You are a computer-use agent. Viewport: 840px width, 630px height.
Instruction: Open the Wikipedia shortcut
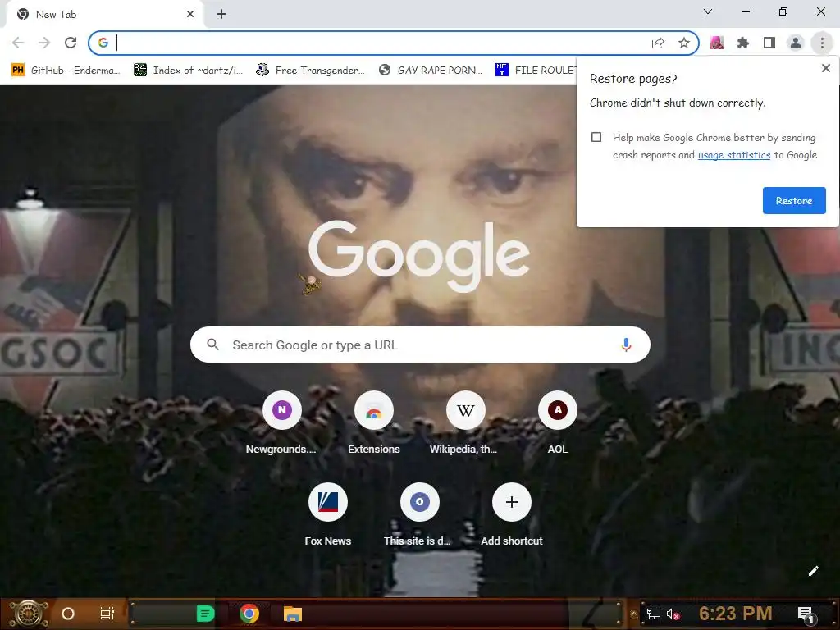tap(466, 422)
